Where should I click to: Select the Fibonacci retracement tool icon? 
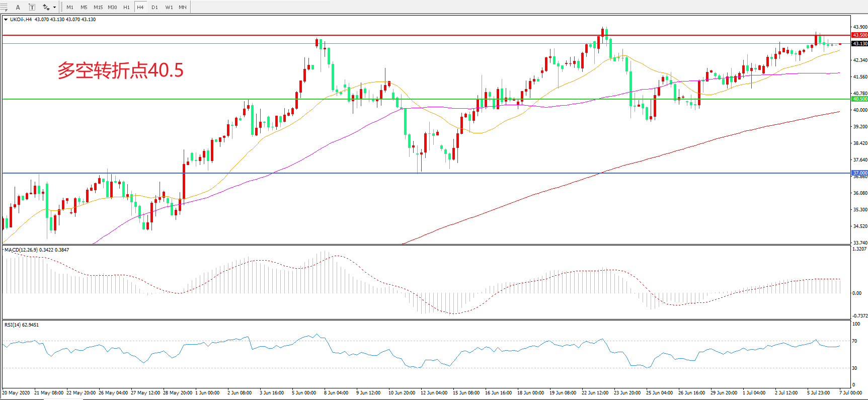click(4, 7)
